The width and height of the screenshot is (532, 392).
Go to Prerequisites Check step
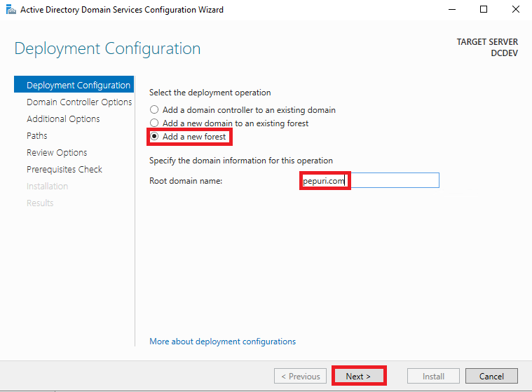[64, 170]
